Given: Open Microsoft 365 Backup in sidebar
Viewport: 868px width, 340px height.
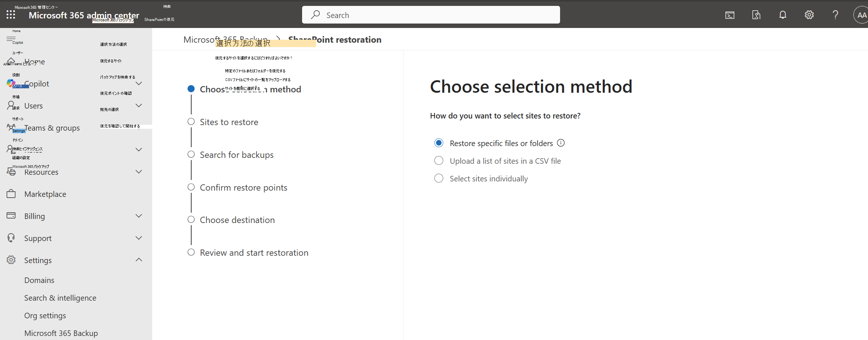Looking at the screenshot, I should point(61,333).
